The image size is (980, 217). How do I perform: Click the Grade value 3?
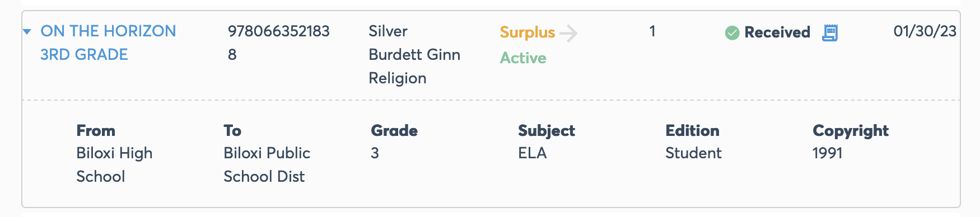point(375,153)
